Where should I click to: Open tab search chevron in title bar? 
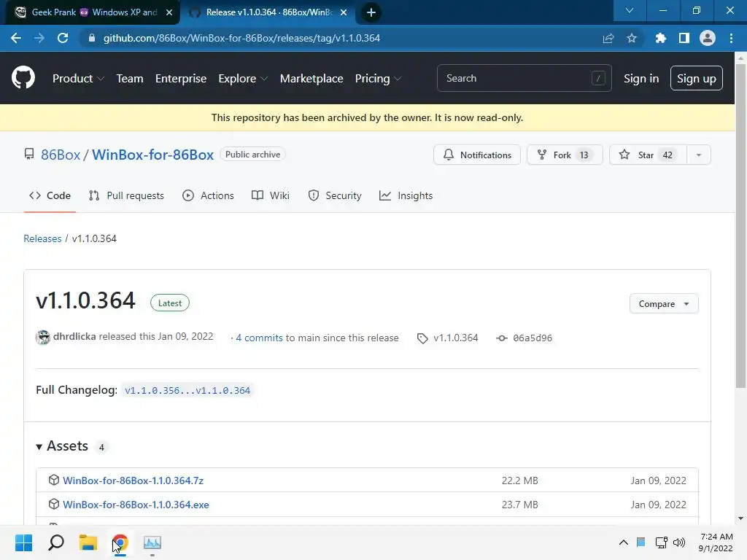630,10
